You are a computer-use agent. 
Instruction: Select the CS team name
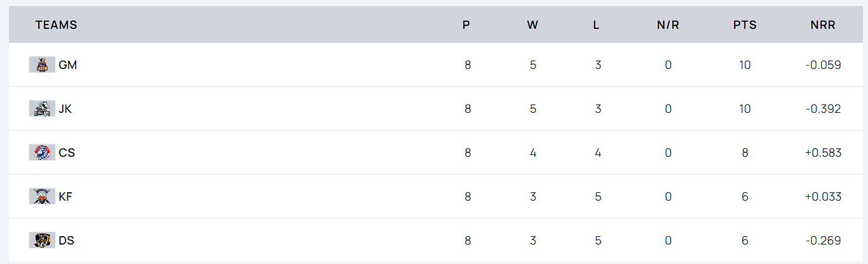tap(67, 153)
